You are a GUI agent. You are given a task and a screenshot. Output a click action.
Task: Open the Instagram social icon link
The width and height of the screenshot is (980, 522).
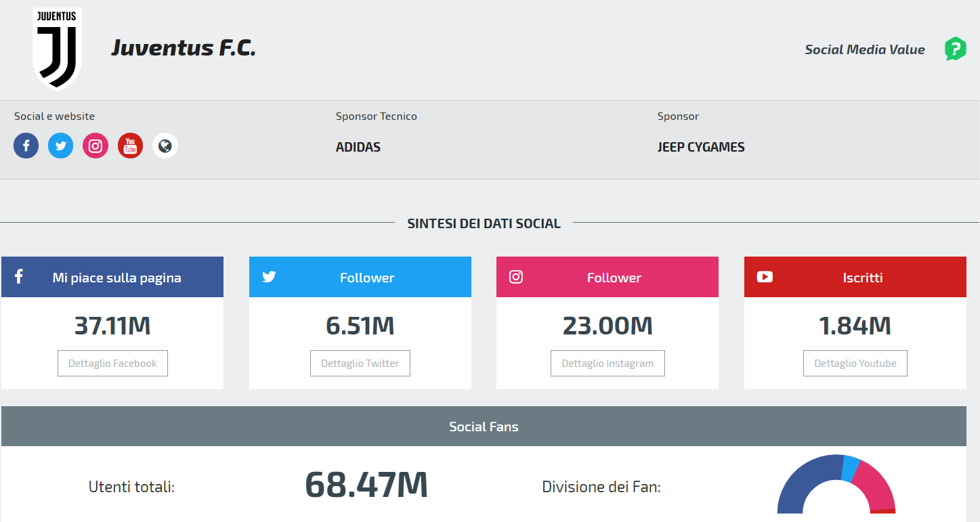(95, 146)
